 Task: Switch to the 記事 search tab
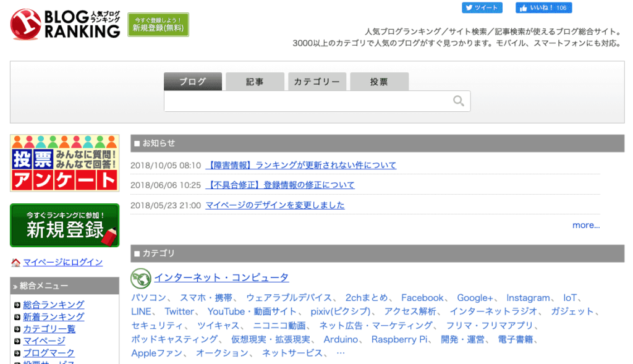[x=255, y=82]
